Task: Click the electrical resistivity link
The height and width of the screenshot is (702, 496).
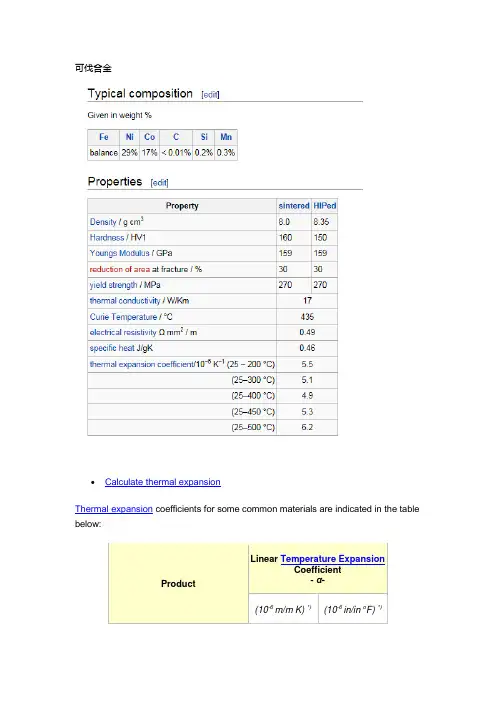Action: click(x=123, y=332)
